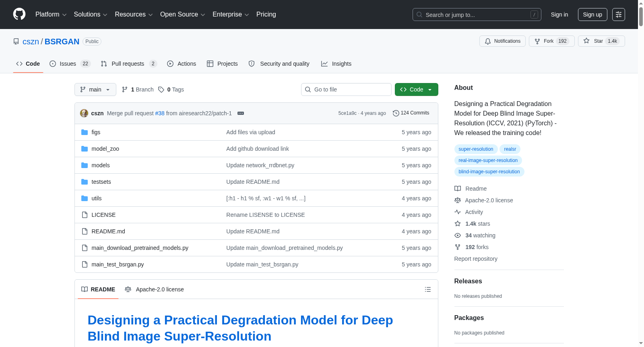Click the cszn avatar in commit row
The height and width of the screenshot is (347, 644).
[x=84, y=113]
